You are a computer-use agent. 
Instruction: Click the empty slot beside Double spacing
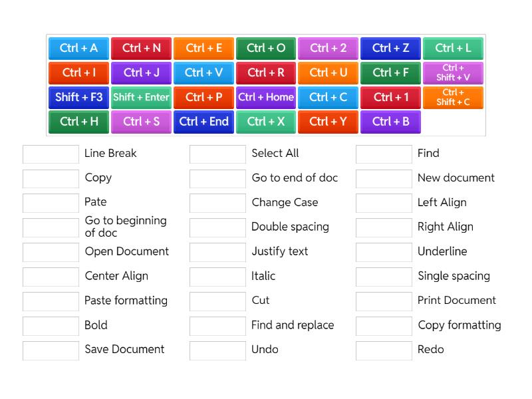pyautogui.click(x=217, y=228)
